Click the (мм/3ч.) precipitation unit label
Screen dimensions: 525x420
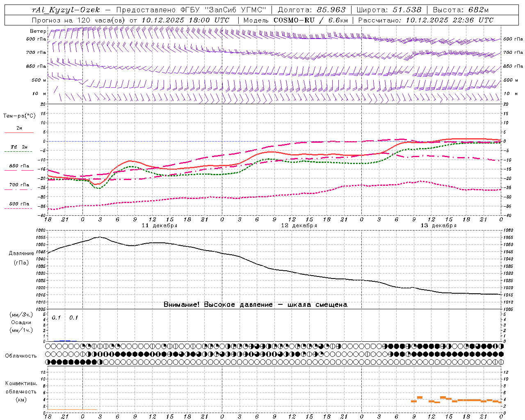pos(21,315)
